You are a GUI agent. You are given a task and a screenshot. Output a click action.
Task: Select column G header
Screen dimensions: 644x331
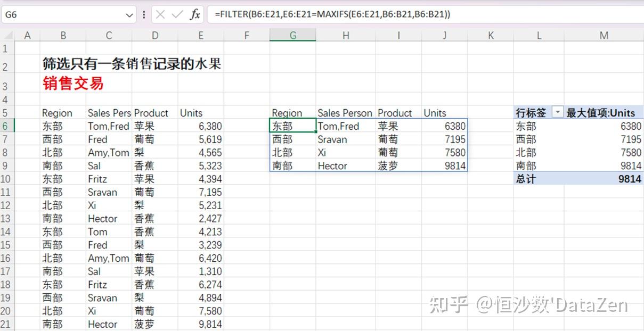(292, 36)
